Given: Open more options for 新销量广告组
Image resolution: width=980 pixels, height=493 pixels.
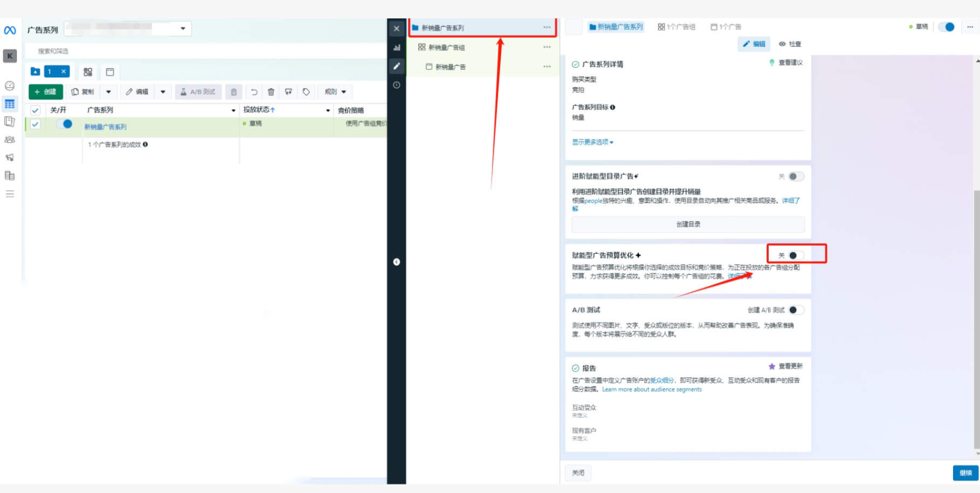Looking at the screenshot, I should point(547,47).
